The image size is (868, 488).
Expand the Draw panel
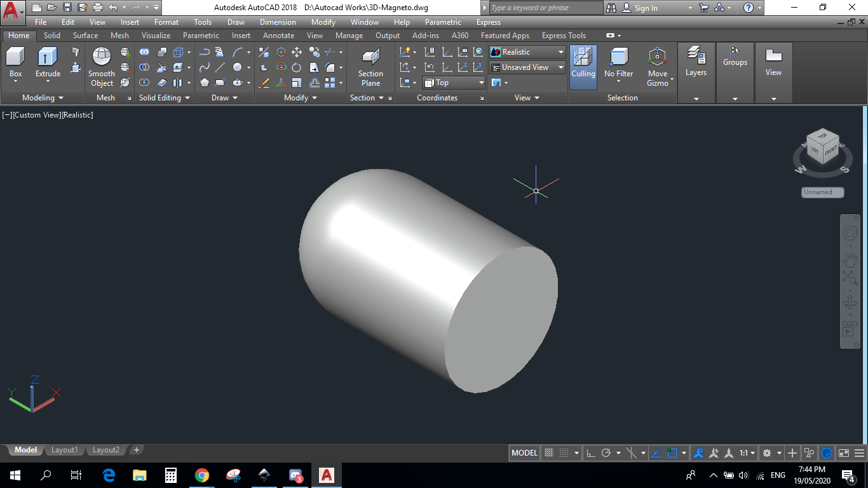224,98
